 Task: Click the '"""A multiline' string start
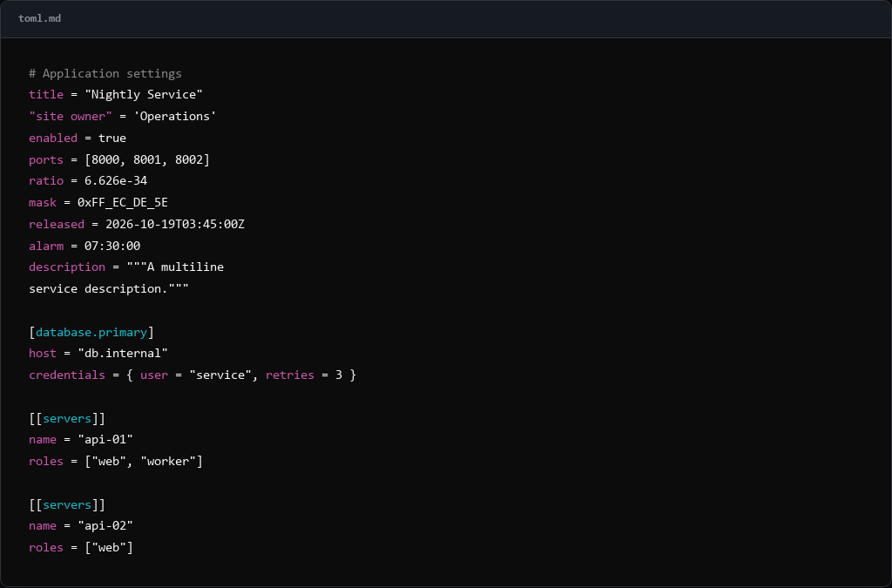click(175, 267)
